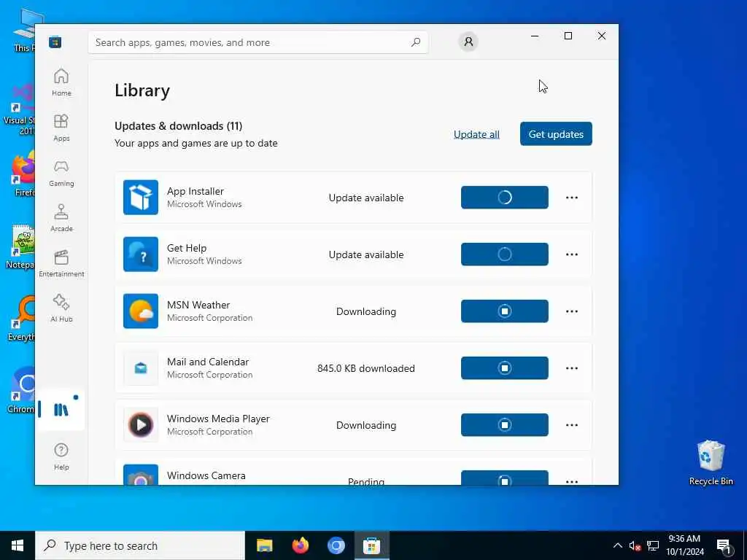Click the muted volume tray icon
747x560 pixels.
tap(635, 546)
